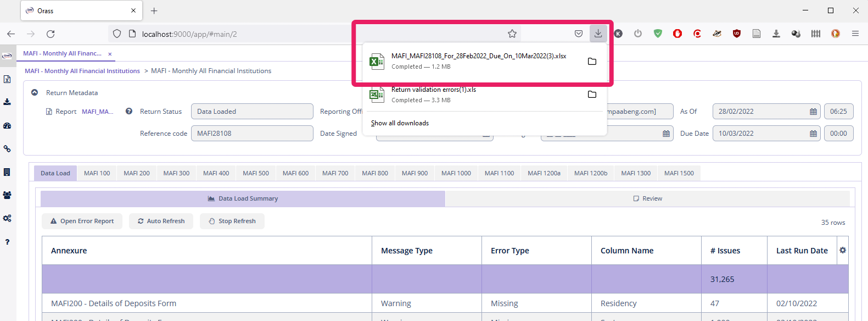Open folder for MAFI_MAFI28108 xlsx download
Viewport: 868px width, 321px height.
(592, 62)
